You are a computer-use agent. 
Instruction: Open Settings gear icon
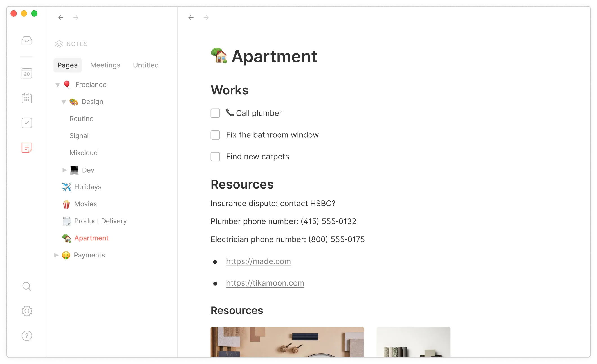coord(27,311)
